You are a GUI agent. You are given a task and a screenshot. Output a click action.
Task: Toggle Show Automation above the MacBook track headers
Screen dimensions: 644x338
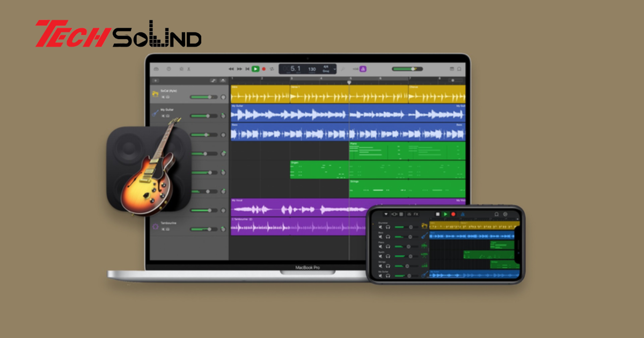pyautogui.click(x=213, y=80)
